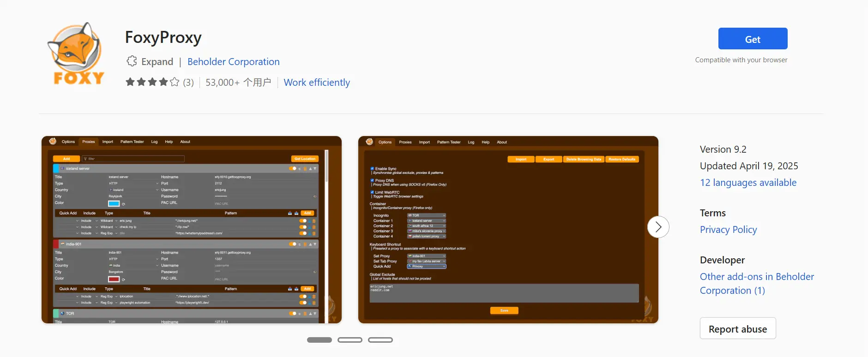
Task: Toggle the Limit WebRTC checkbox
Action: point(372,192)
